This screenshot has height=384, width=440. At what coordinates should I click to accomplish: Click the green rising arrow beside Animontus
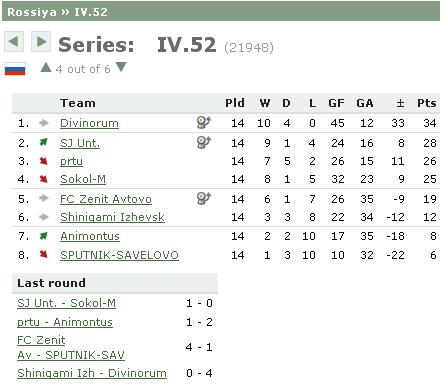[x=44, y=236]
